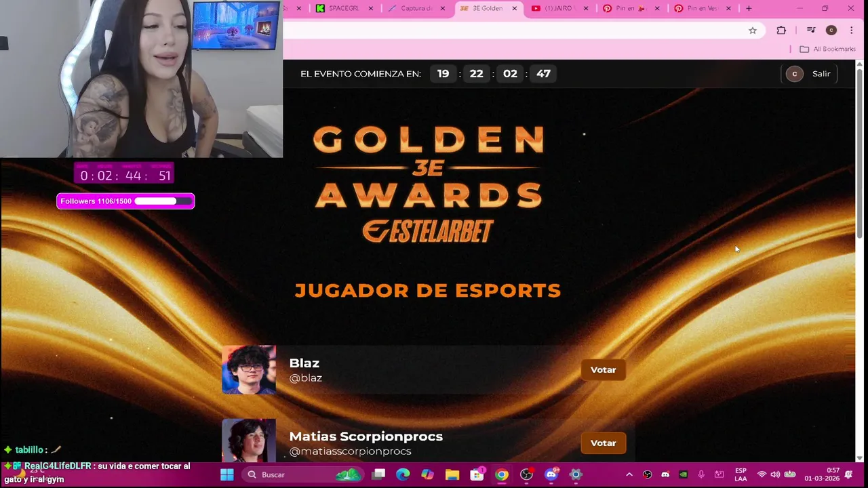Close the 3E Golden tab
Viewport: 868px width, 488px height.
click(x=515, y=8)
